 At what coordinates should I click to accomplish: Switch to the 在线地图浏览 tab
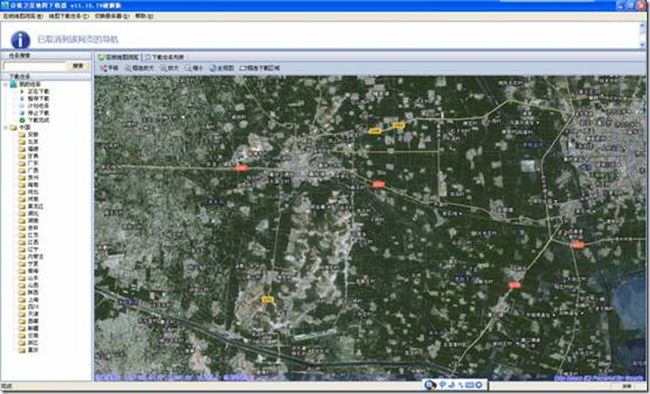point(119,57)
